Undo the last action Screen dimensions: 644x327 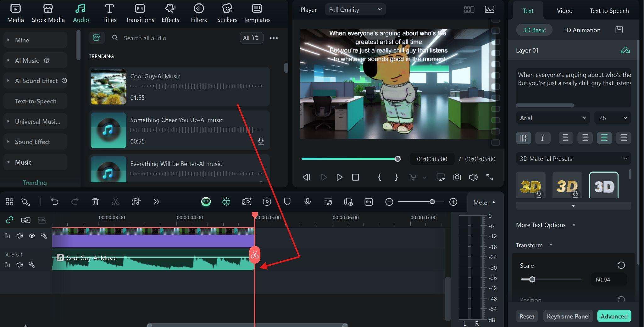[55, 202]
